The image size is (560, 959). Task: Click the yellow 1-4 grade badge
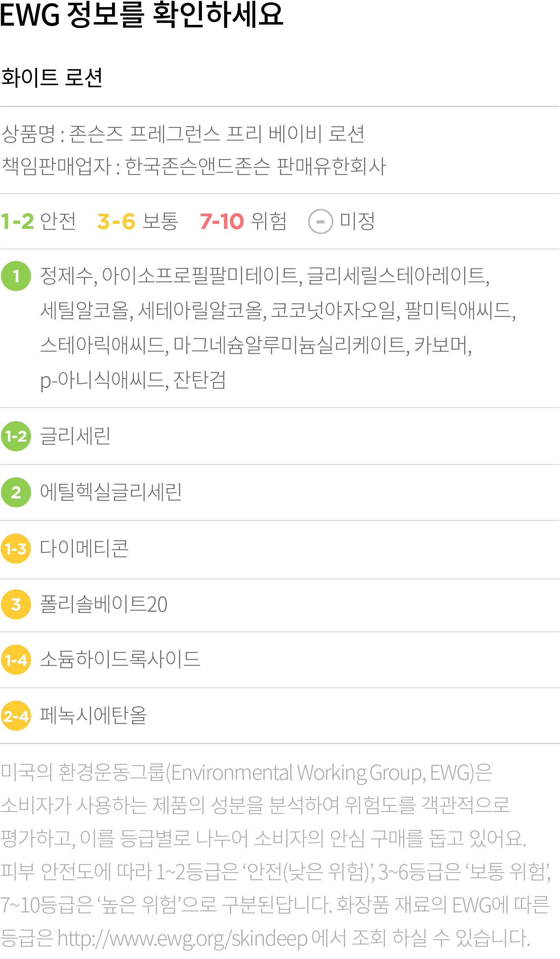(16, 659)
